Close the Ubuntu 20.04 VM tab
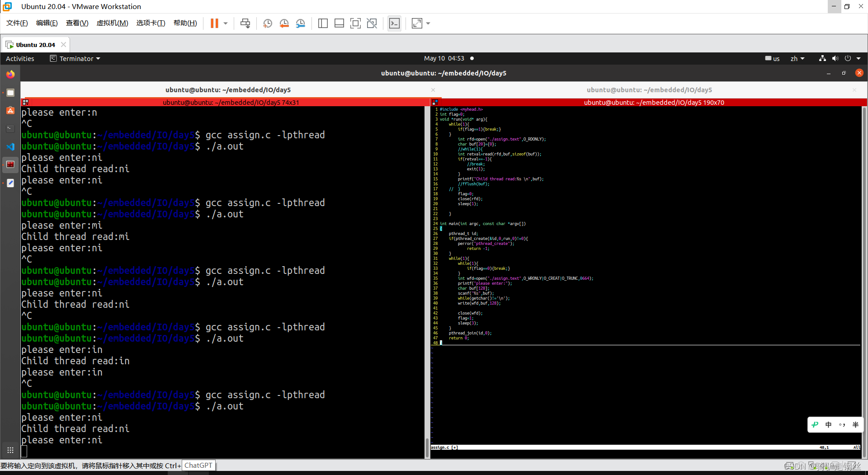Image resolution: width=868 pixels, height=475 pixels. point(63,44)
